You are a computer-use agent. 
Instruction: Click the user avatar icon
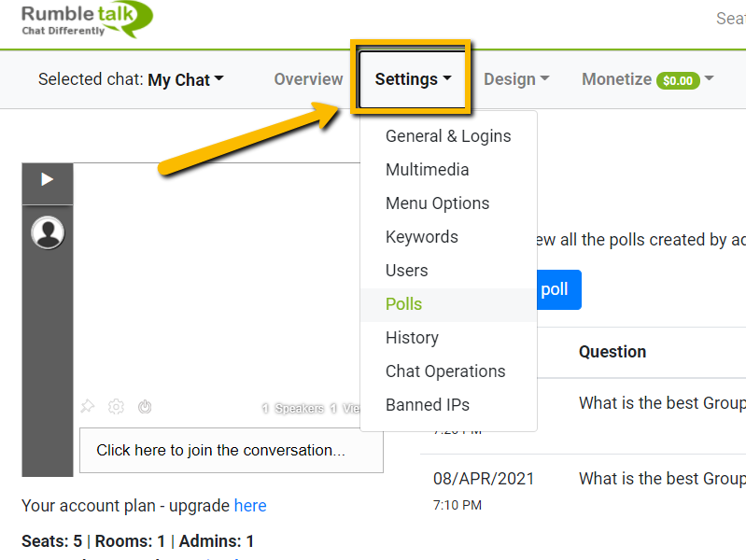click(48, 232)
